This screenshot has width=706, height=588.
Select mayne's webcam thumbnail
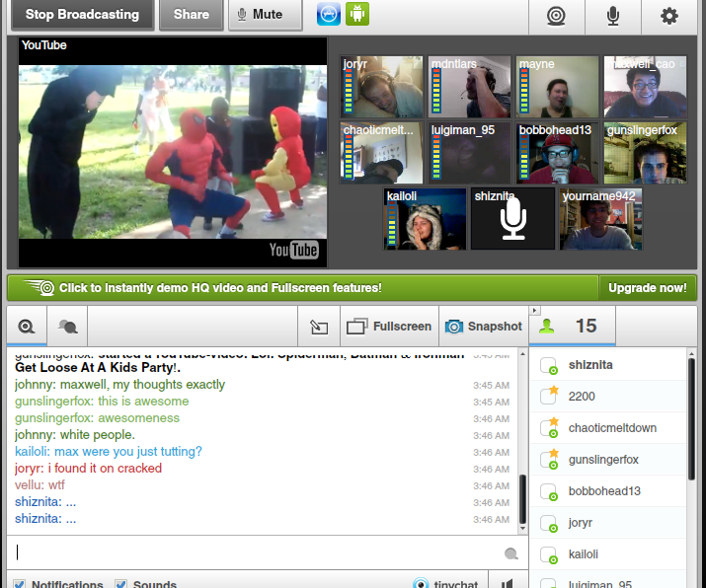point(558,87)
